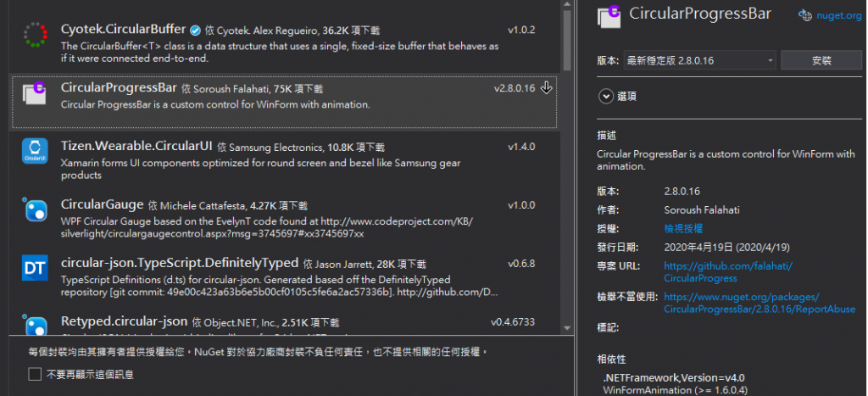Click the DefinitelyTyped DT package icon
This screenshot has width=868, height=396.
pyautogui.click(x=35, y=268)
